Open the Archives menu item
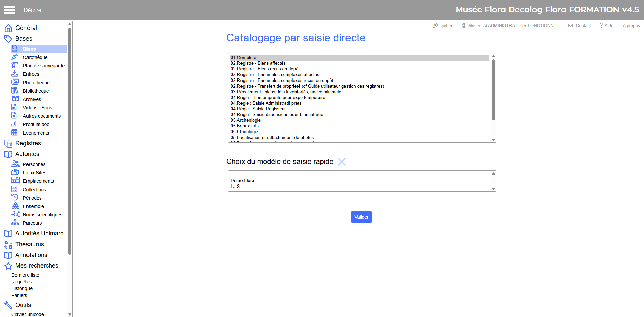Viewport: 644px width, 317px height. coord(32,99)
